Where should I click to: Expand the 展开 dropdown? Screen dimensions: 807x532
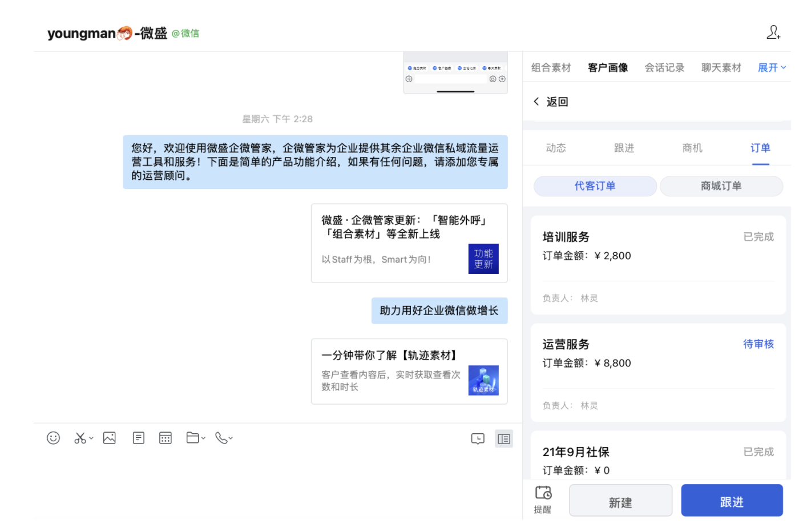(x=772, y=67)
